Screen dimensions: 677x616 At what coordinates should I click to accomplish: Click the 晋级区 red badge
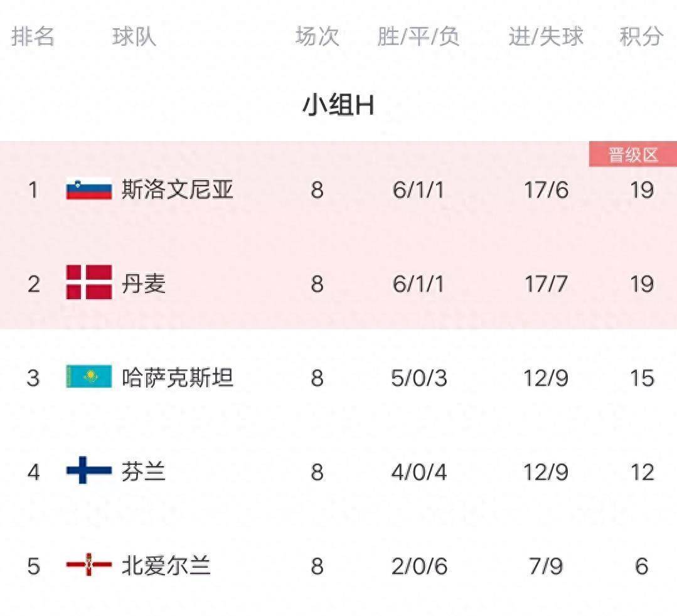point(632,155)
